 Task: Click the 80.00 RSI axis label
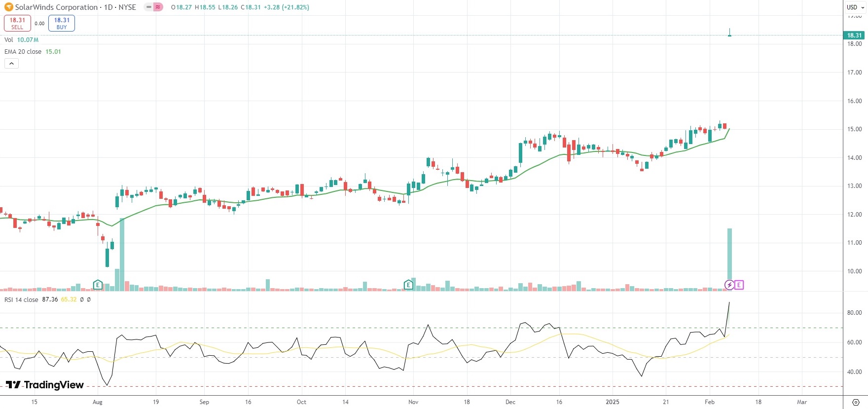pos(854,313)
